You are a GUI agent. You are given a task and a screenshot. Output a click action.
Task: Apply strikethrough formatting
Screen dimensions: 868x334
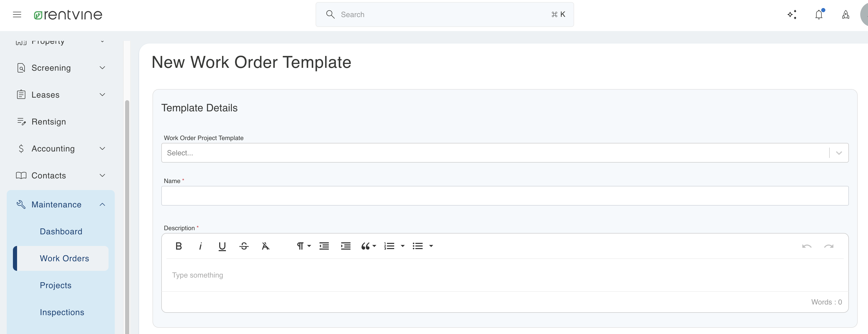pos(244,246)
